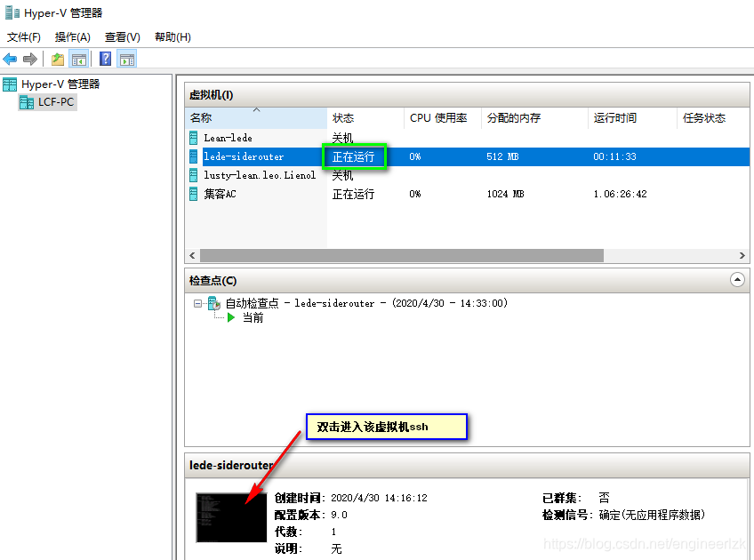Click the Lean-lede VM icon
Image resolution: width=754 pixels, height=560 pixels.
193,138
